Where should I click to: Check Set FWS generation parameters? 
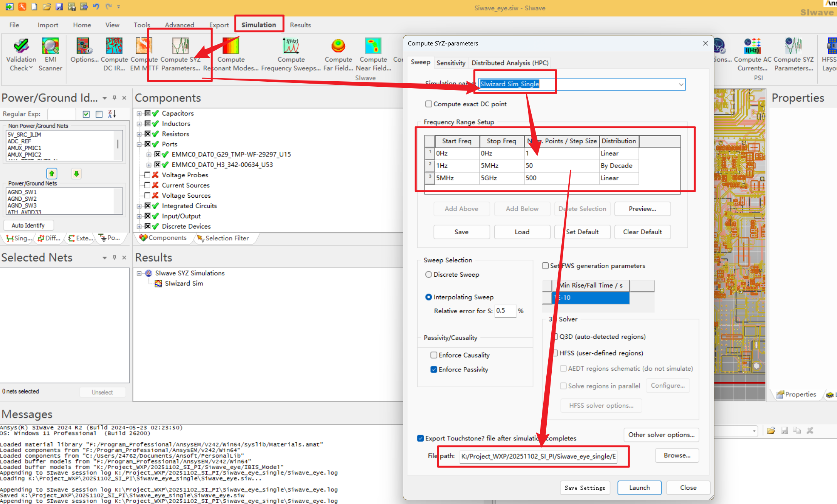pos(545,266)
